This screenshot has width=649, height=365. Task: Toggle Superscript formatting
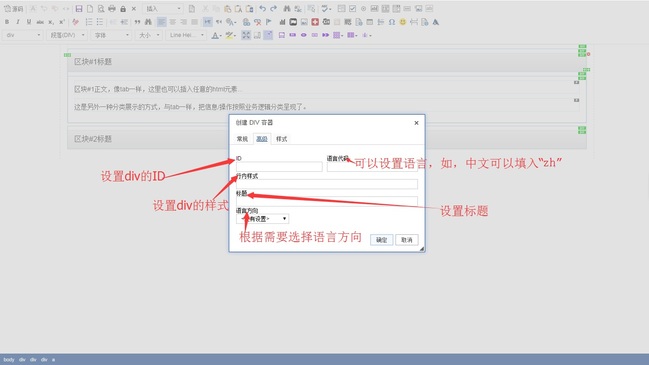62,22
